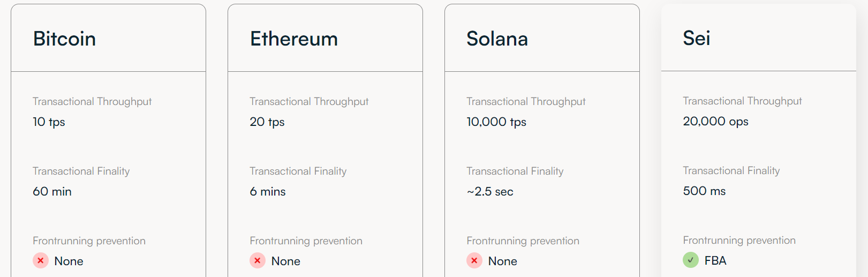Select the Ethereum card heading
This screenshot has width=868, height=277.
294,39
